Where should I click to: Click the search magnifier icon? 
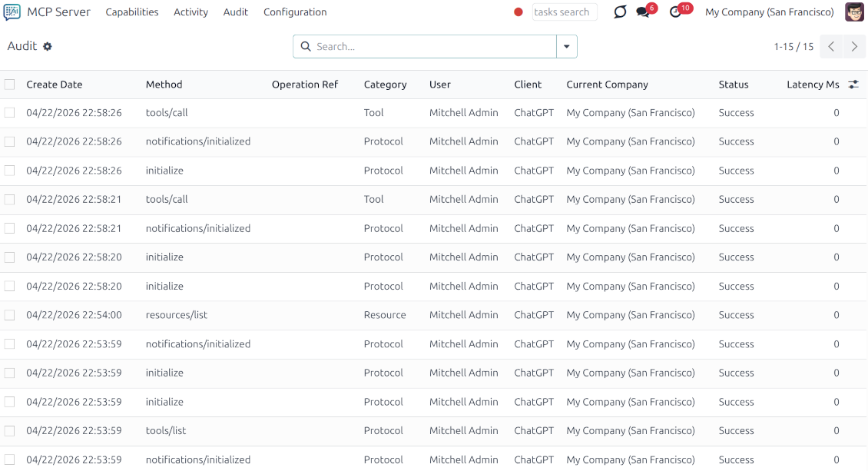[306, 46]
